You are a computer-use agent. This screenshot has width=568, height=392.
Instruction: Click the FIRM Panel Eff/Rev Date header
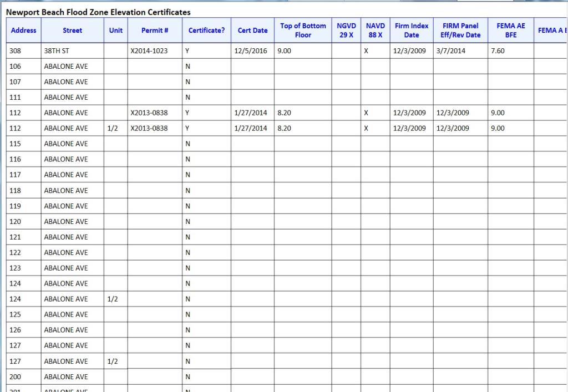[x=460, y=30]
